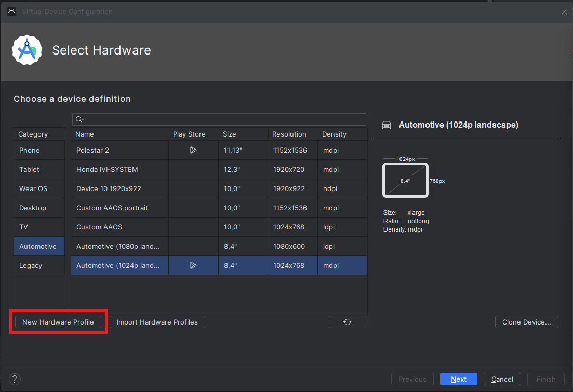Click the Play Store icon for Automotive (1024p landscape)
Image resolution: width=573 pixels, height=392 pixels.
[193, 265]
